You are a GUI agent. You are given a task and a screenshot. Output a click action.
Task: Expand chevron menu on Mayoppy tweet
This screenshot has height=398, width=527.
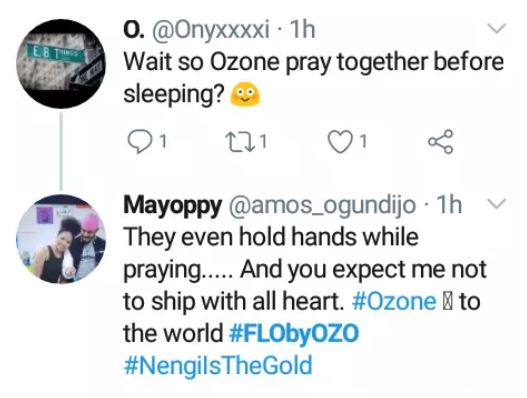[x=496, y=203]
